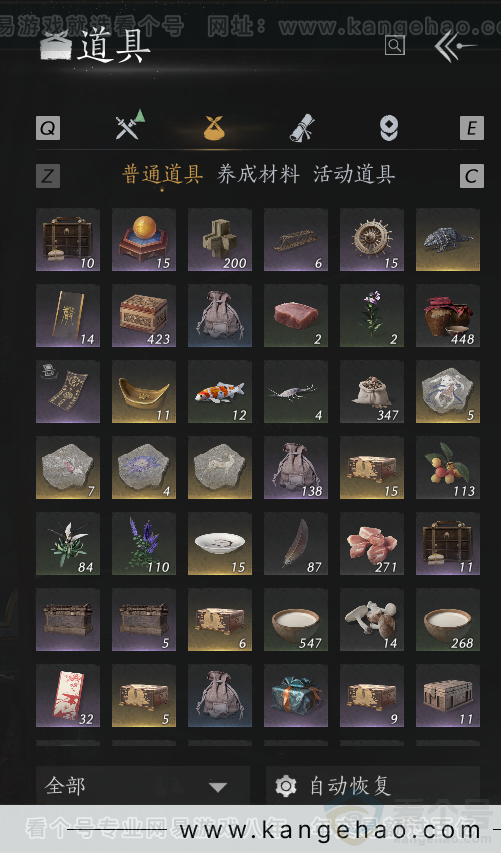Click the Q previous category key
Screen dimensions: 501x854
48,129
